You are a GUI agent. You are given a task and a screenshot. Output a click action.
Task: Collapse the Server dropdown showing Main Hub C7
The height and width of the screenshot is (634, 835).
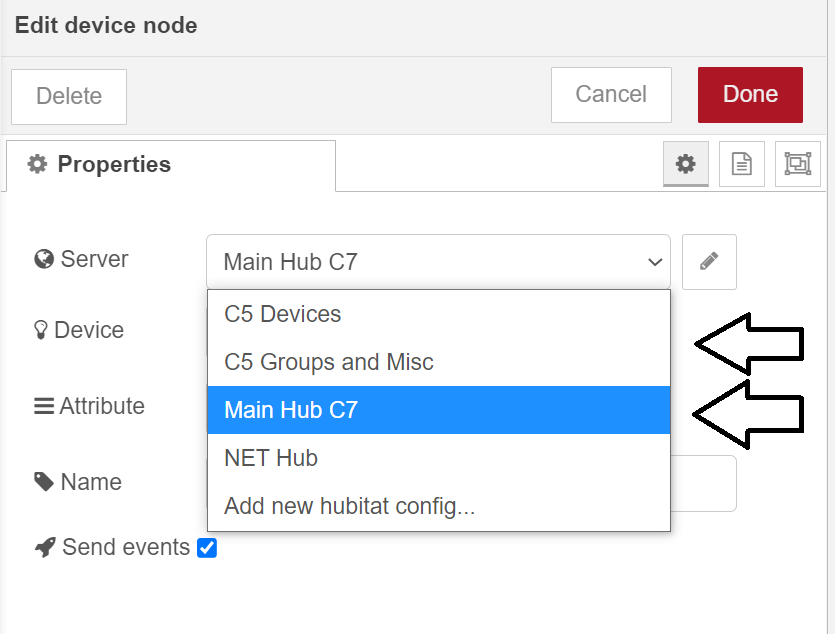[438, 262]
